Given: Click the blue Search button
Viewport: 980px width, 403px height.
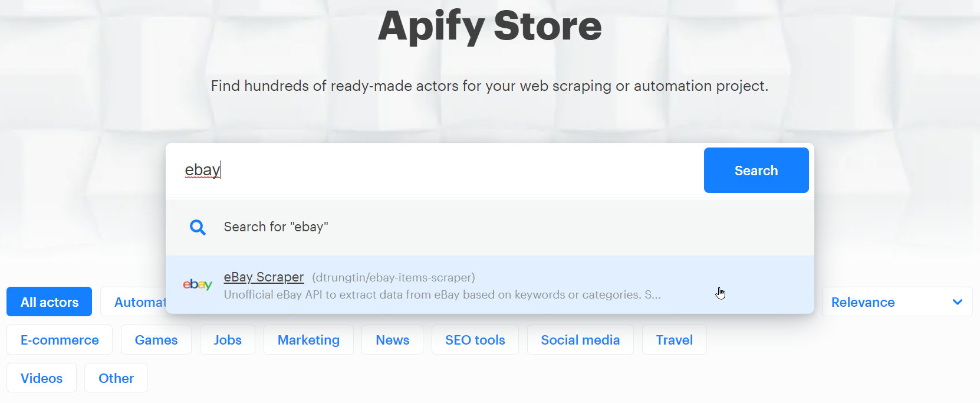Looking at the screenshot, I should click(756, 171).
